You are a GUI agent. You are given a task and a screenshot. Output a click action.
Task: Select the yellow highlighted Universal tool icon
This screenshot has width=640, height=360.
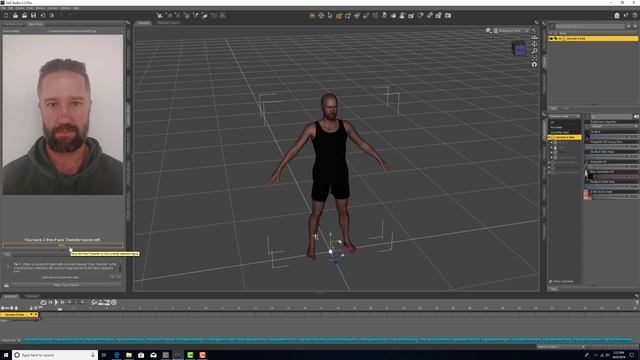click(339, 16)
